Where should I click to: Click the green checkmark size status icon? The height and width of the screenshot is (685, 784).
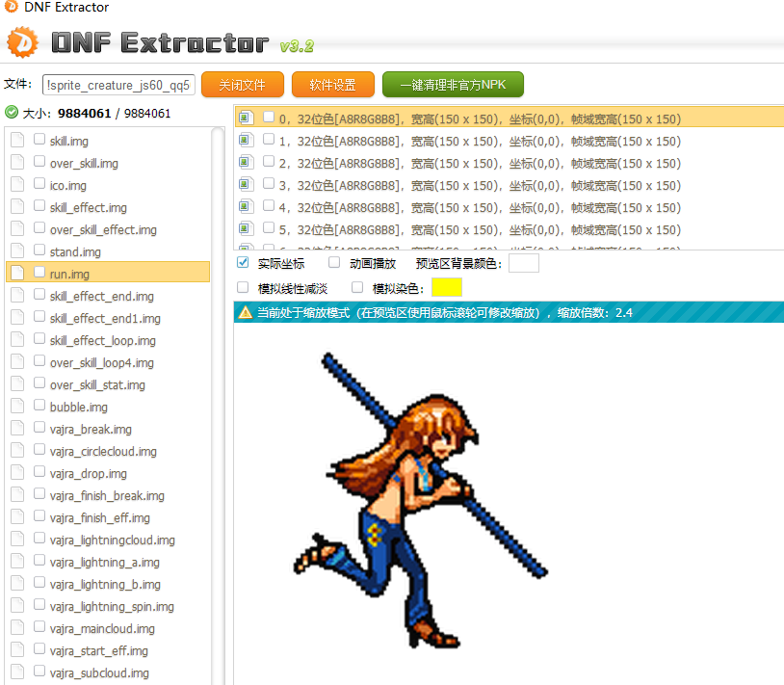click(x=12, y=113)
